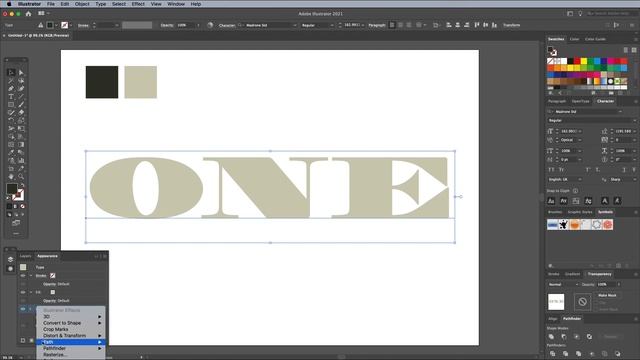Click the first Snap to Glyph icon

[551, 201]
